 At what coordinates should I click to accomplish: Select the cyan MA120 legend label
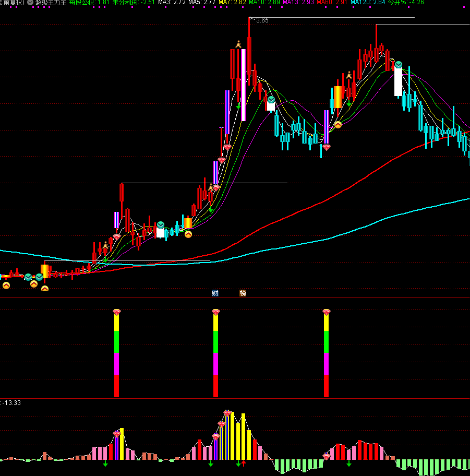[368, 3]
